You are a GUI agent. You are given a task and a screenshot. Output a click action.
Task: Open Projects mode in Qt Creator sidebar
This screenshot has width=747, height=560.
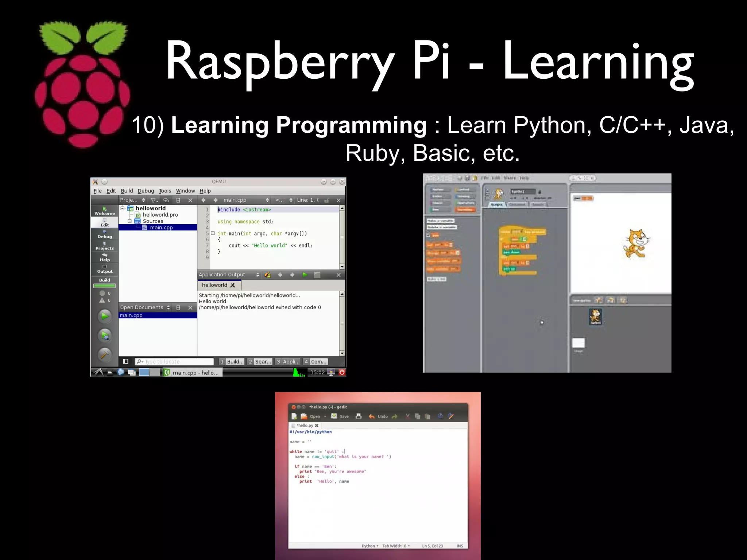105,246
